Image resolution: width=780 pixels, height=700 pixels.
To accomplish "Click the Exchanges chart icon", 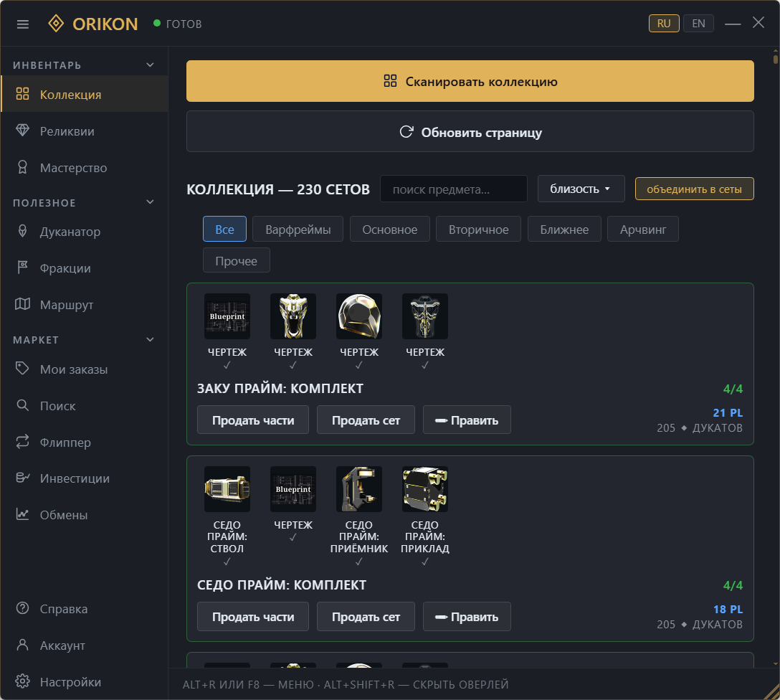I will click(22, 514).
